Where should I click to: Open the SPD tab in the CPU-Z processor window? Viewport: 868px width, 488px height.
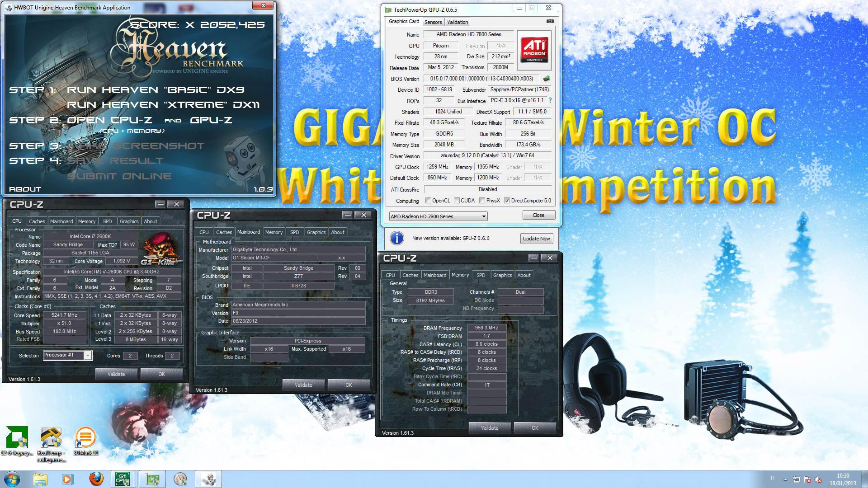click(x=107, y=221)
